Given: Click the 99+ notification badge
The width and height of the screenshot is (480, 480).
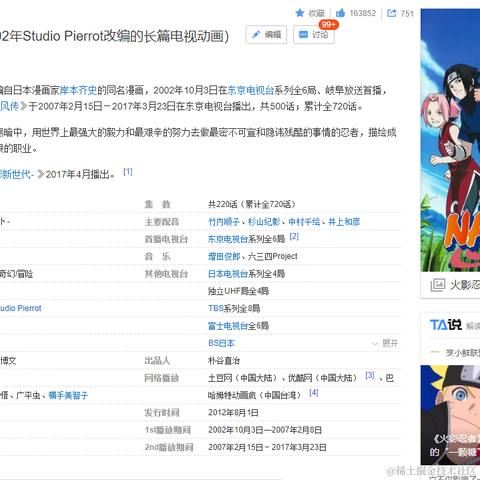Looking at the screenshot, I should 328,25.
